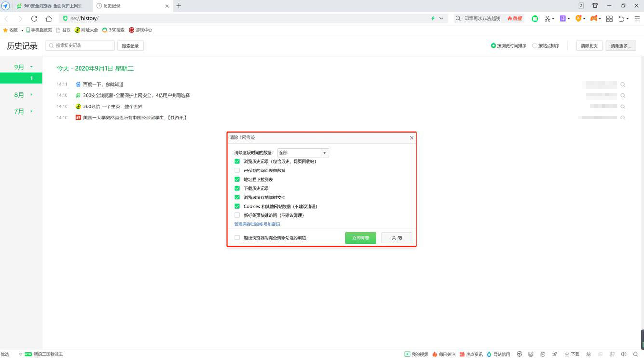Screen dimensions: 644x358
Task: Click the orange shield extension icon
Action: click(578, 18)
